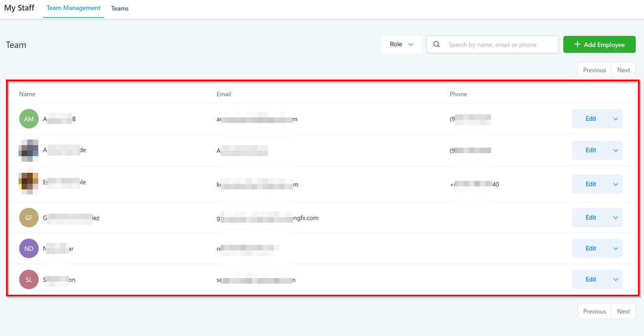Click the purple ND avatar icon
Image resolution: width=644 pixels, height=336 pixels.
[x=29, y=248]
